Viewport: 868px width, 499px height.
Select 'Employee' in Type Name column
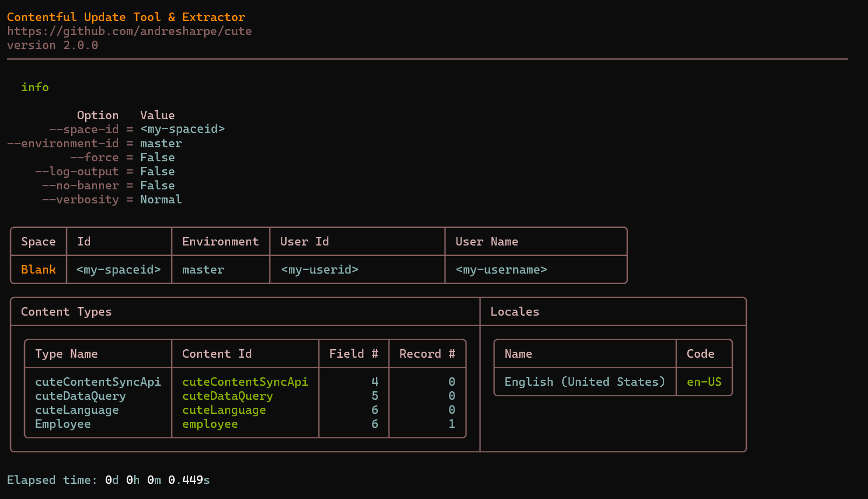coord(63,424)
